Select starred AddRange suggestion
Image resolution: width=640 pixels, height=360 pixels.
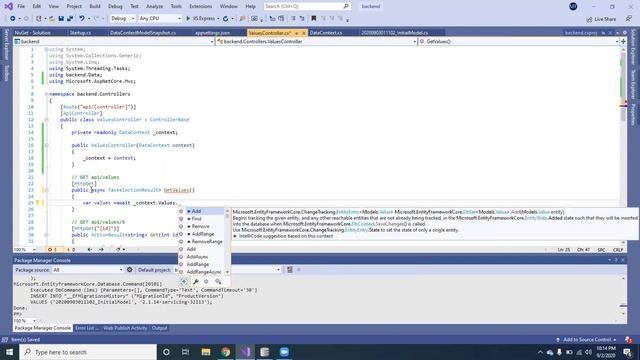(202, 234)
